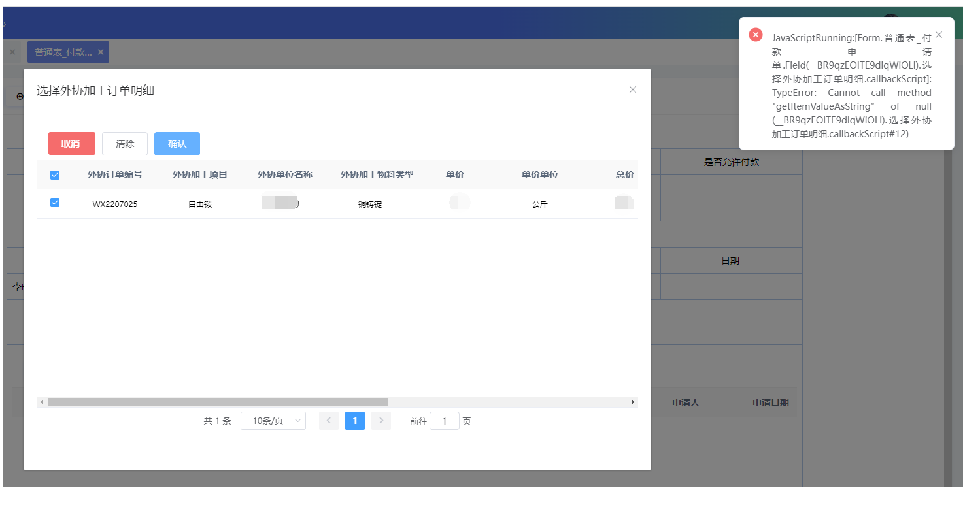Click the 是否允许付款 header in background form

(732, 162)
